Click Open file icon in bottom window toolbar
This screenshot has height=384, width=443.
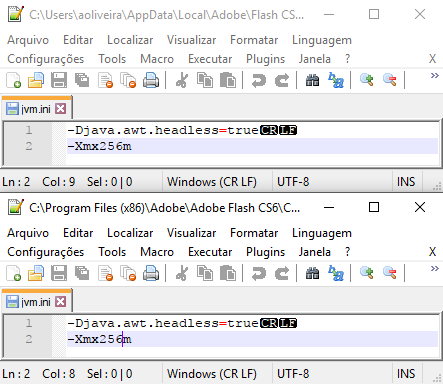click(36, 273)
